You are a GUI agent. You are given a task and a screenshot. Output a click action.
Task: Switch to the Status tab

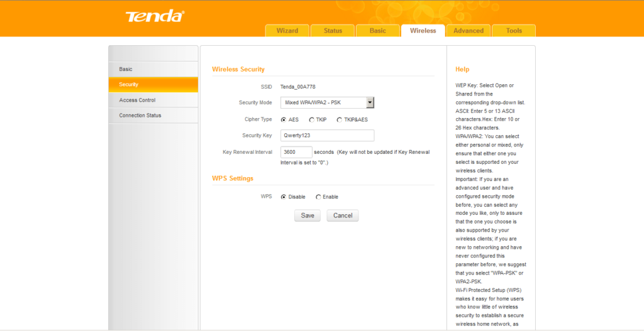pyautogui.click(x=333, y=31)
